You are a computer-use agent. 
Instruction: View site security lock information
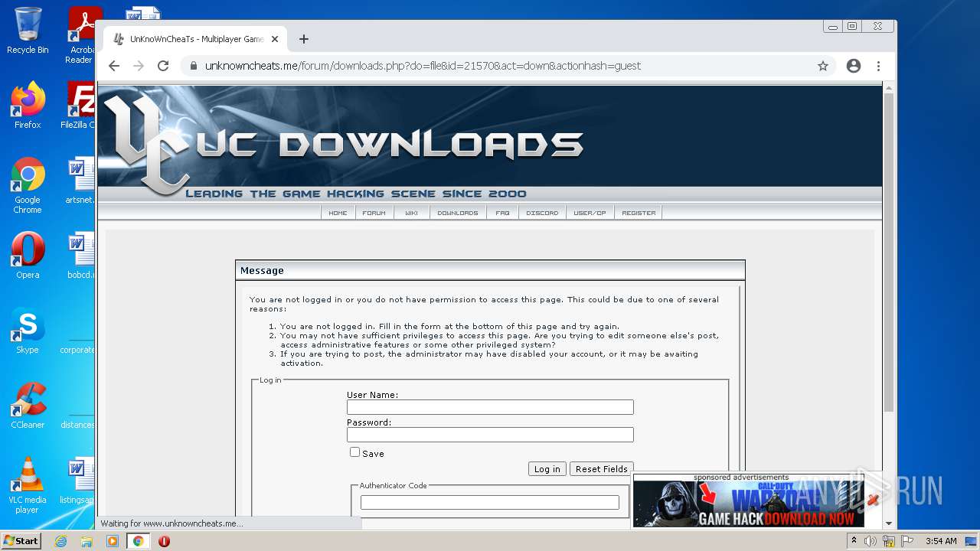click(x=193, y=66)
